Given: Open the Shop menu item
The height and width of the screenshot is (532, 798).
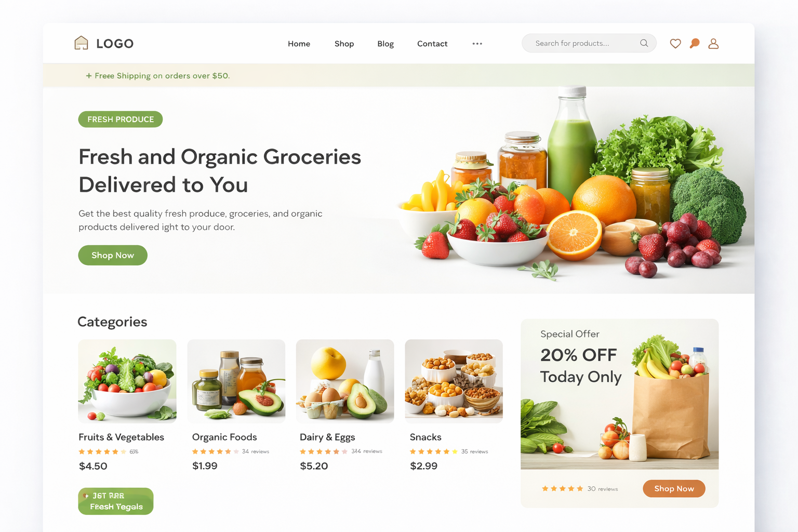Looking at the screenshot, I should click(x=344, y=44).
